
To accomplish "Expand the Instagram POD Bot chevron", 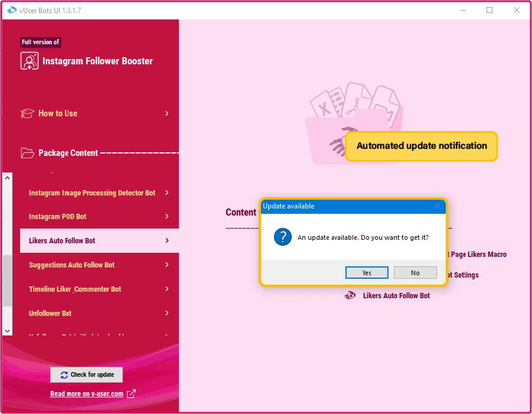I will pos(167,216).
